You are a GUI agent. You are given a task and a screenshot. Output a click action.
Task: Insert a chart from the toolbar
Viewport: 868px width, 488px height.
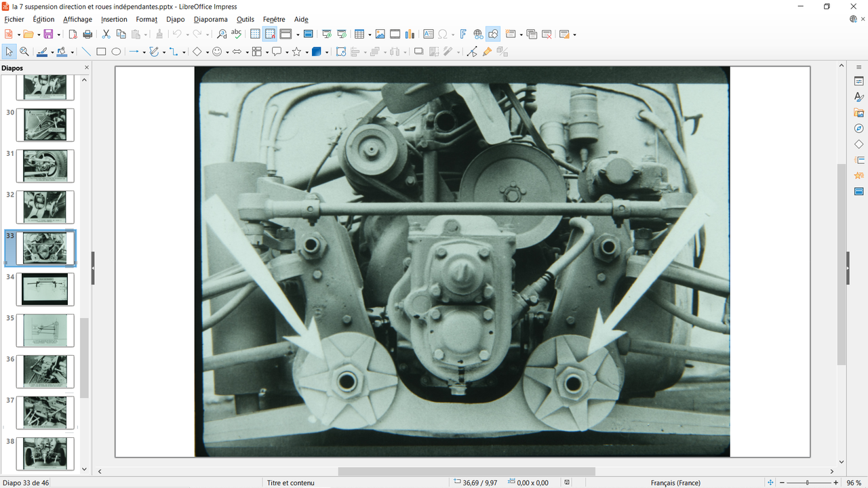point(410,35)
